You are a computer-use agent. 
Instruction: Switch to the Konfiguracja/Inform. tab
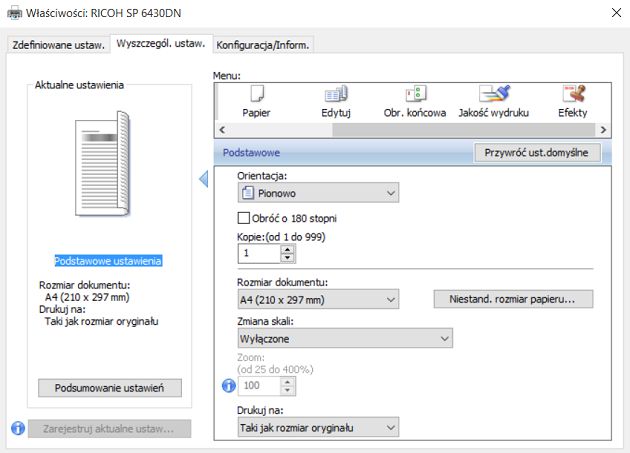click(x=263, y=45)
